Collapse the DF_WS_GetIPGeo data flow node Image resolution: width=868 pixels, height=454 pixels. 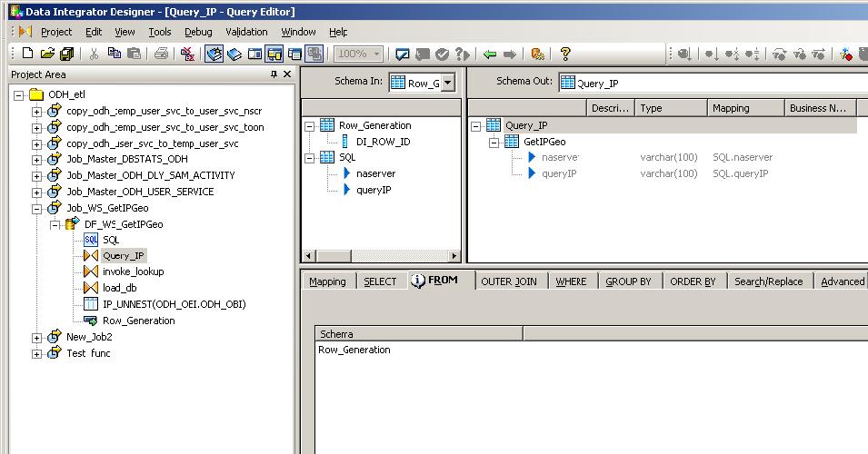coord(55,225)
